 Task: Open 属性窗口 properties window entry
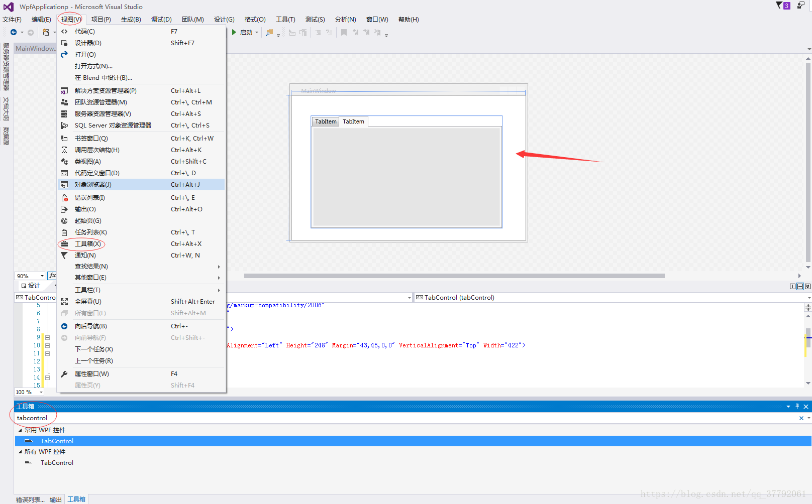point(142,373)
